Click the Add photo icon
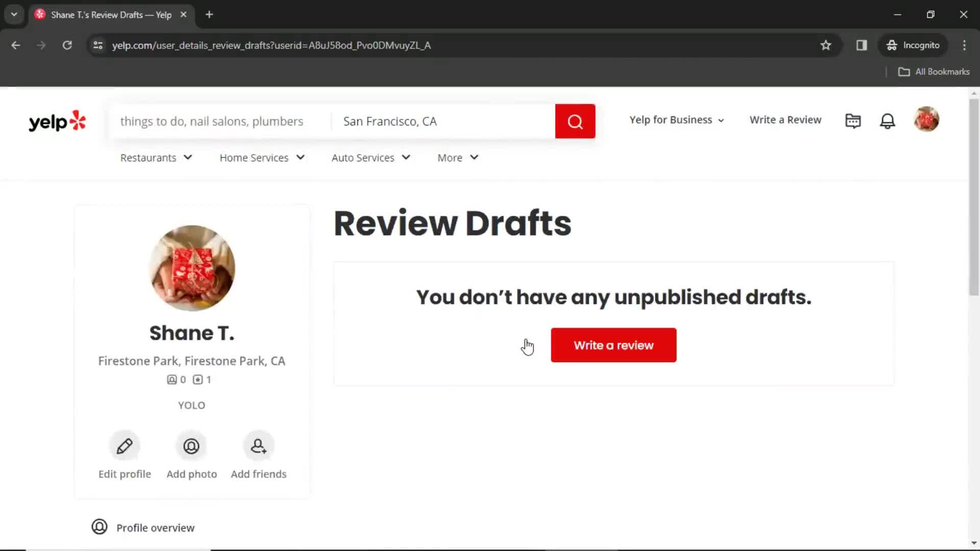Viewport: 980px width, 551px height. pos(191,445)
